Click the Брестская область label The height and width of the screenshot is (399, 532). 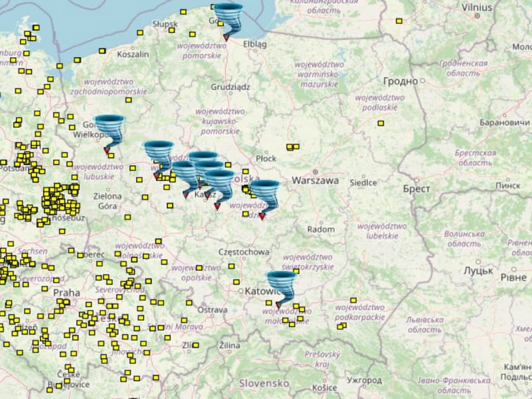click(475, 158)
